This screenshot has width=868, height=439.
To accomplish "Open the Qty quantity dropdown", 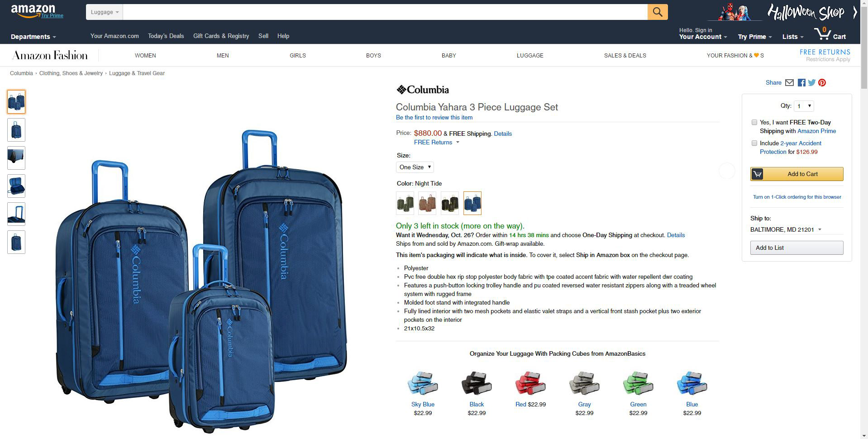I will [804, 106].
